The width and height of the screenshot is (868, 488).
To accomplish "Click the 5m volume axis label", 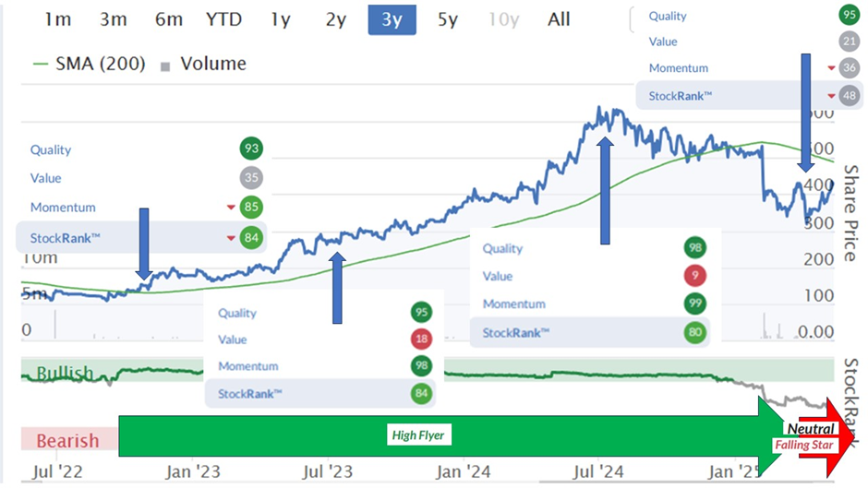I will 34,293.
